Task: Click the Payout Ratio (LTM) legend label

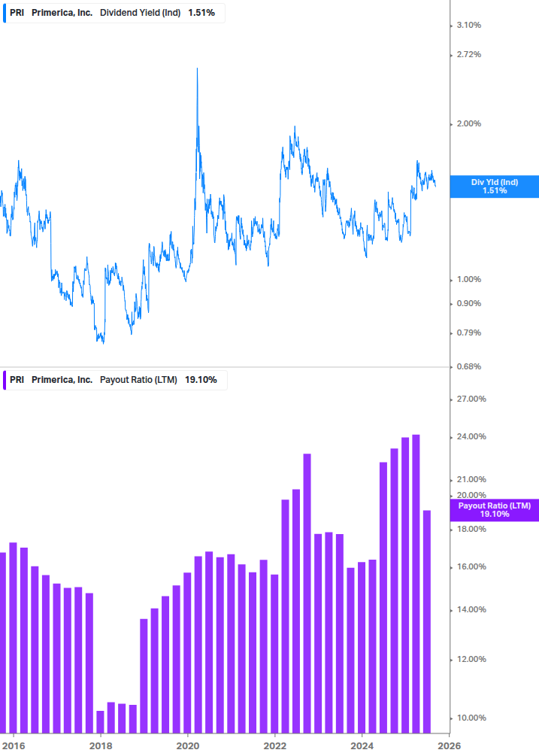Action: 138,379
